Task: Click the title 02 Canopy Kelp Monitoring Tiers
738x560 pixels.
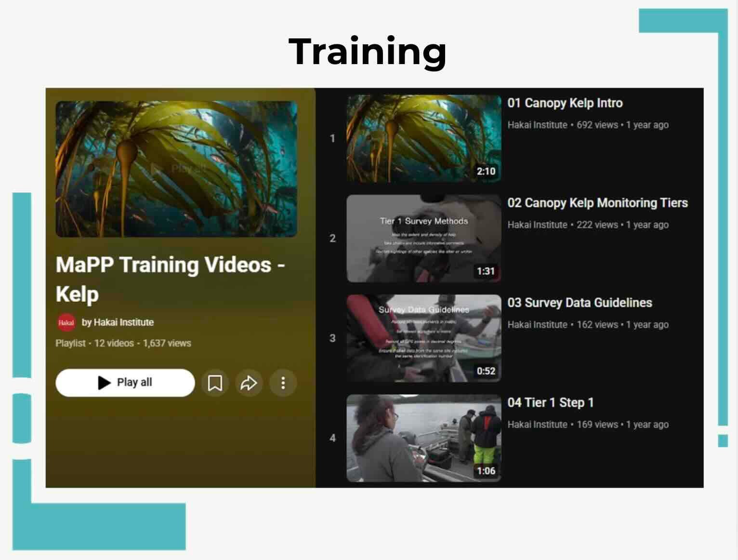Action: tap(597, 203)
